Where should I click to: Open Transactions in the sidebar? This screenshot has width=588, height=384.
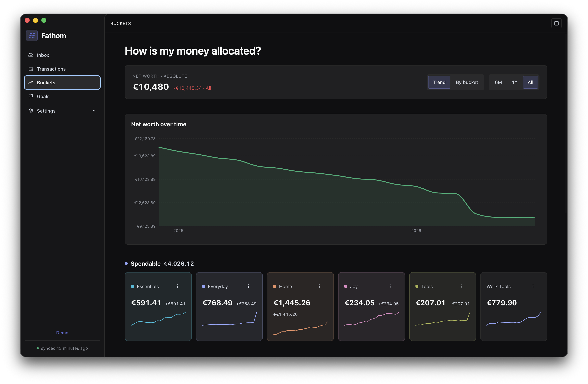point(62,69)
